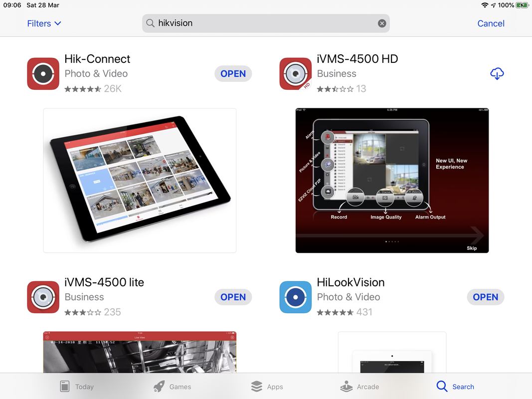Open the Filters dropdown

pyautogui.click(x=44, y=23)
